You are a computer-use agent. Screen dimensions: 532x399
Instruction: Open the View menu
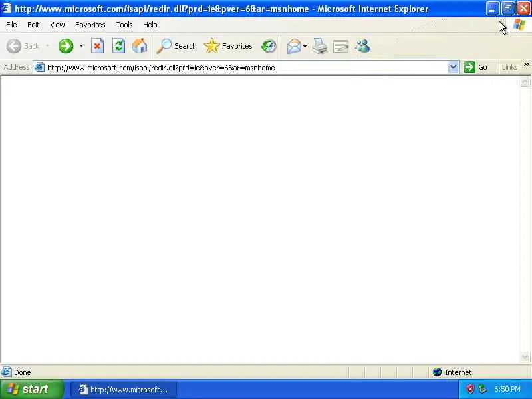[57, 25]
